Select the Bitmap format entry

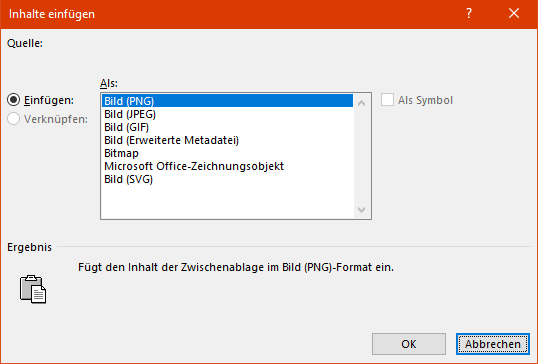(x=227, y=153)
